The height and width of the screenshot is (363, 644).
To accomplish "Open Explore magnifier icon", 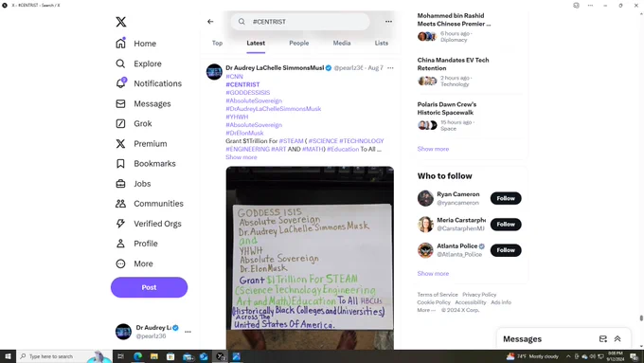I will pyautogui.click(x=120, y=64).
